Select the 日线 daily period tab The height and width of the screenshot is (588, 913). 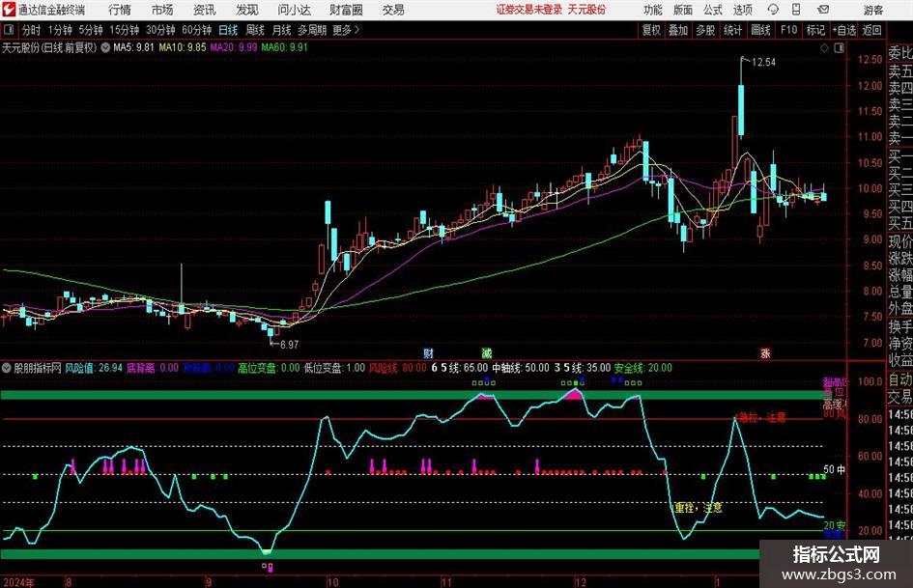pos(228,30)
